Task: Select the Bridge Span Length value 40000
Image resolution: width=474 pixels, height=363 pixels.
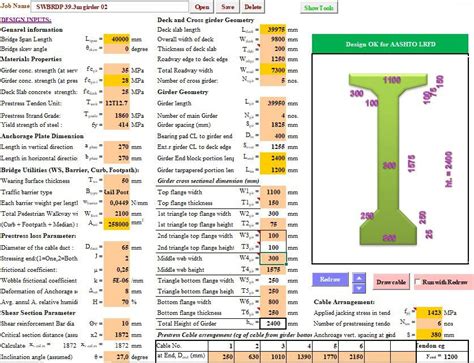Action: tap(116, 39)
